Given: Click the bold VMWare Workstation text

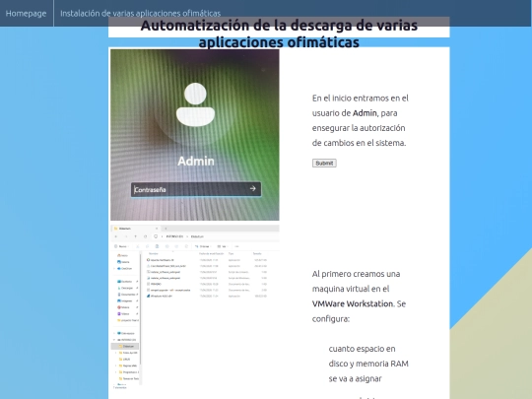Looking at the screenshot, I should 352,303.
